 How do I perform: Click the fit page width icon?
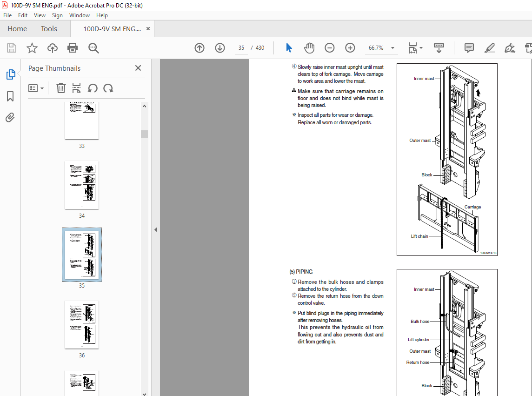click(x=412, y=48)
